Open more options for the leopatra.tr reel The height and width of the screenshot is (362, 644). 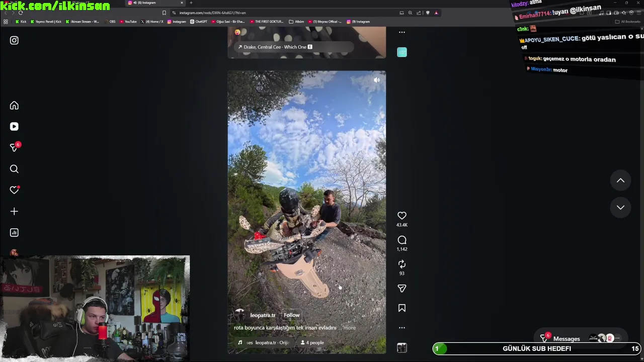coord(401,328)
